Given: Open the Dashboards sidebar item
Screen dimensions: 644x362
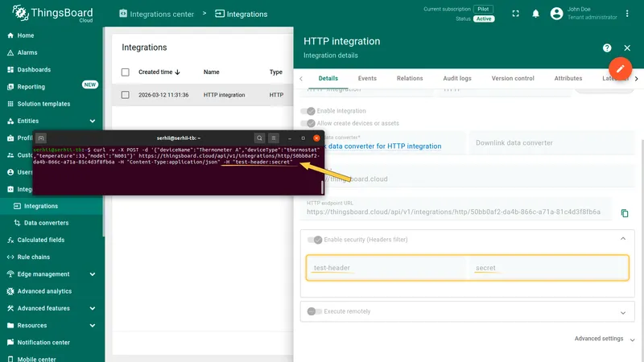Looking at the screenshot, I should 34,70.
